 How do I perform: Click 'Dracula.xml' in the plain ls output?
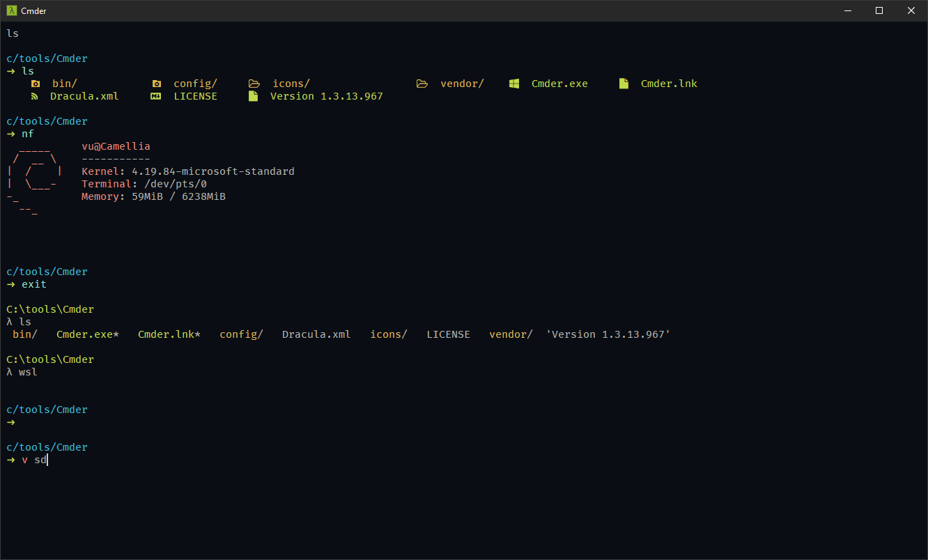click(x=316, y=334)
